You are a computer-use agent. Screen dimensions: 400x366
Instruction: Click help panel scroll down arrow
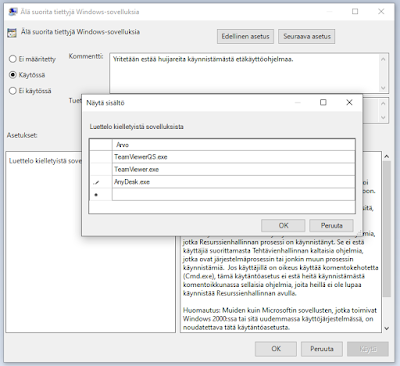pos(386,328)
